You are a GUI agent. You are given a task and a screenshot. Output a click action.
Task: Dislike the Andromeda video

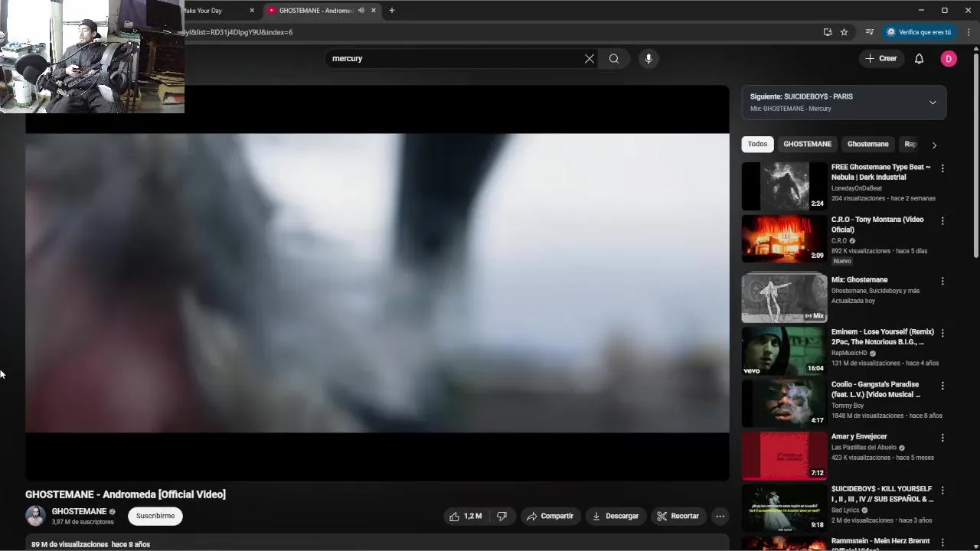coord(501,517)
